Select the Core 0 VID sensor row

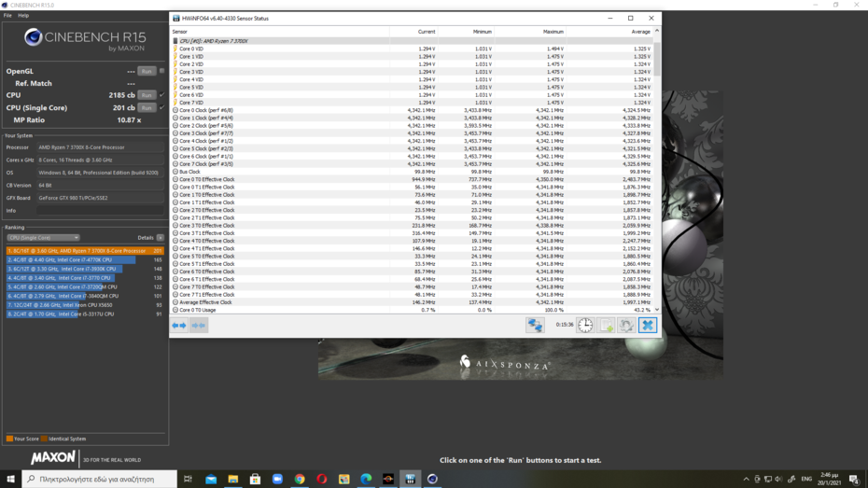(413, 49)
